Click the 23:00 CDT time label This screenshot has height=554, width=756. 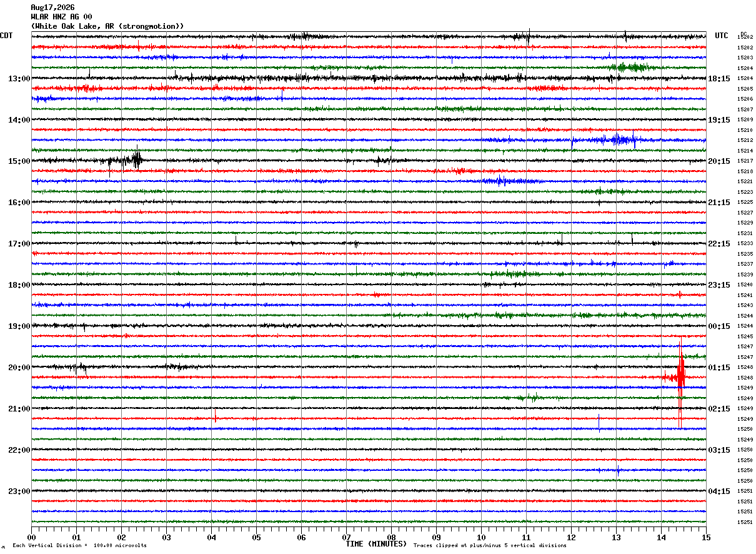(x=19, y=491)
